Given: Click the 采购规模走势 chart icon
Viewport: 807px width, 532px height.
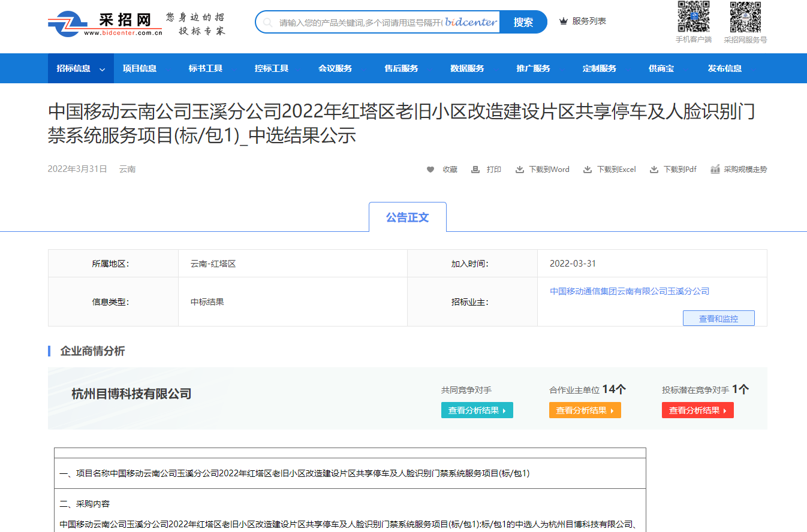Looking at the screenshot, I should [x=715, y=170].
